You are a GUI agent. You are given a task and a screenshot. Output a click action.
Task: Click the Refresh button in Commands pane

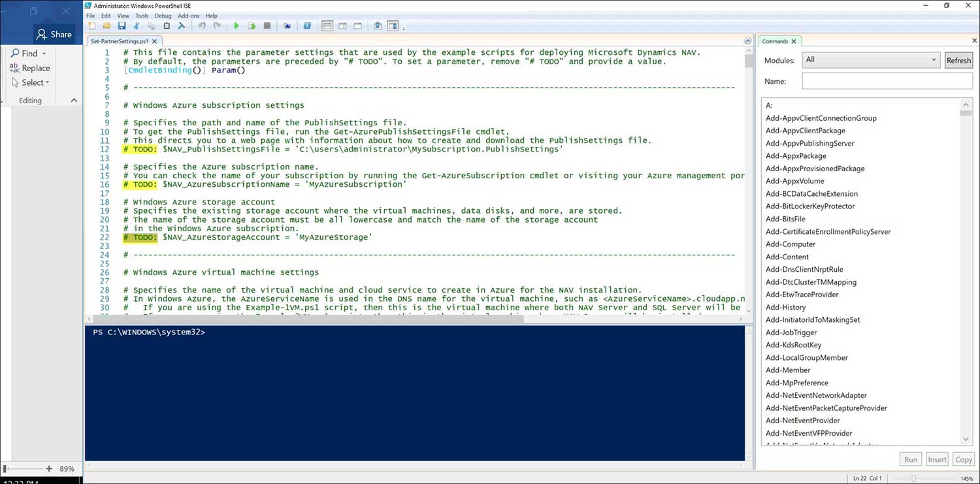pos(958,59)
